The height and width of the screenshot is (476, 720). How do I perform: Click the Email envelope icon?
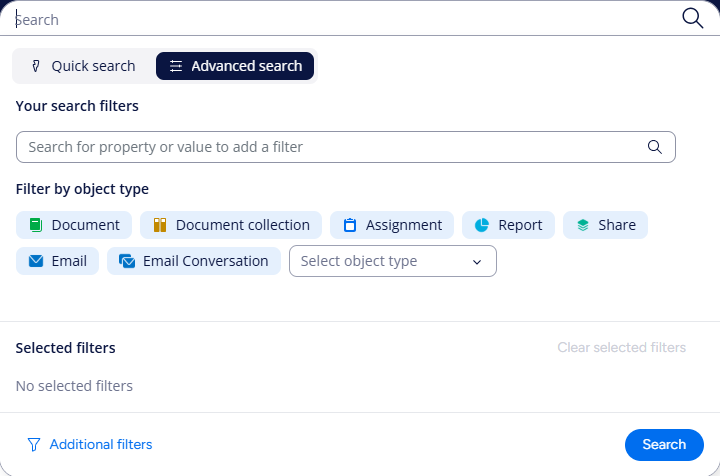(x=36, y=261)
